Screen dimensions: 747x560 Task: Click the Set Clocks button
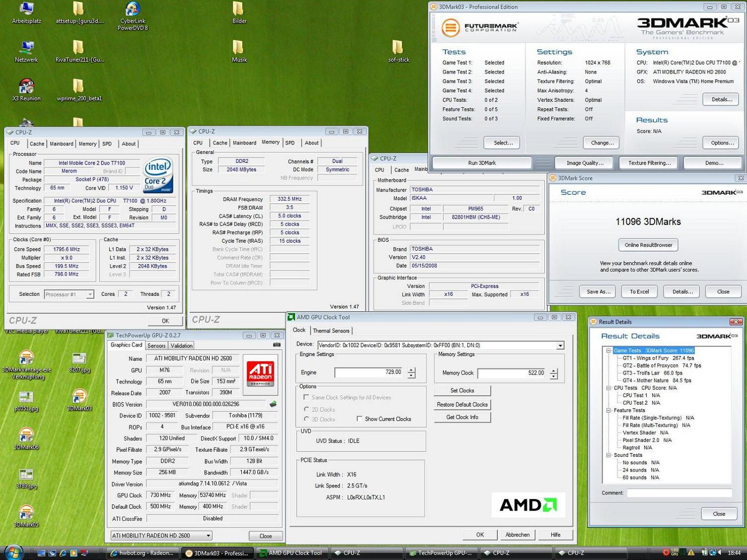(462, 391)
